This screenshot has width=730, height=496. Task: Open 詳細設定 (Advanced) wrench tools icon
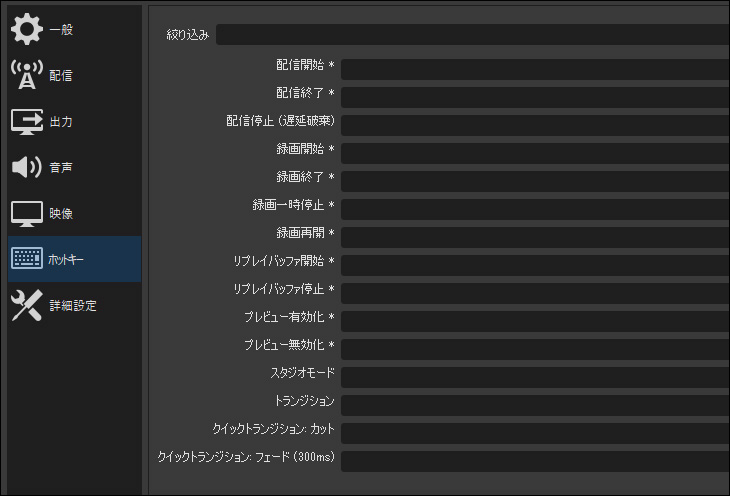point(27,305)
